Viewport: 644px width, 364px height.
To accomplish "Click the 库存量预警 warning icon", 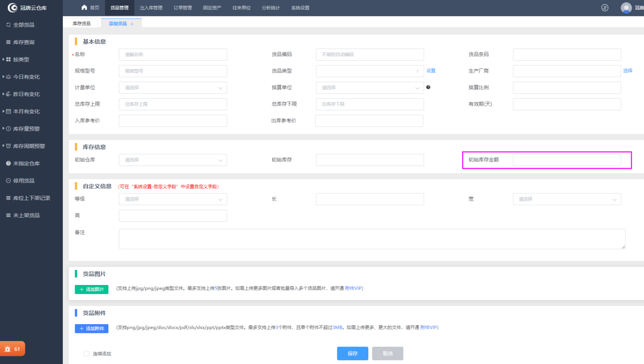I will (8, 129).
